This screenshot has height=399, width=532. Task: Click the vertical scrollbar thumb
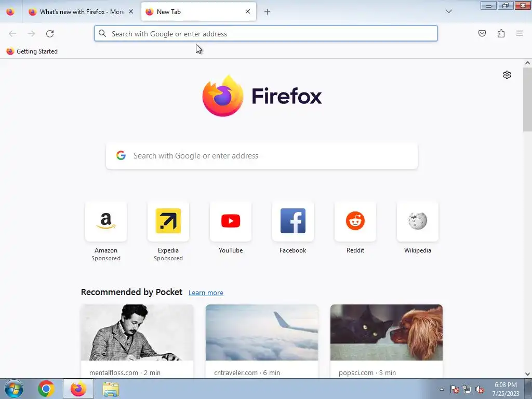click(527, 99)
